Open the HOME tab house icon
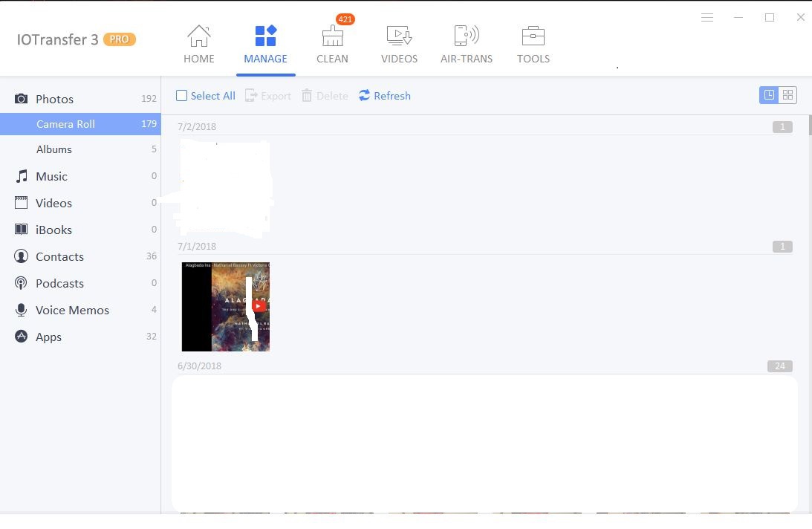The image size is (812, 529). pyautogui.click(x=198, y=36)
